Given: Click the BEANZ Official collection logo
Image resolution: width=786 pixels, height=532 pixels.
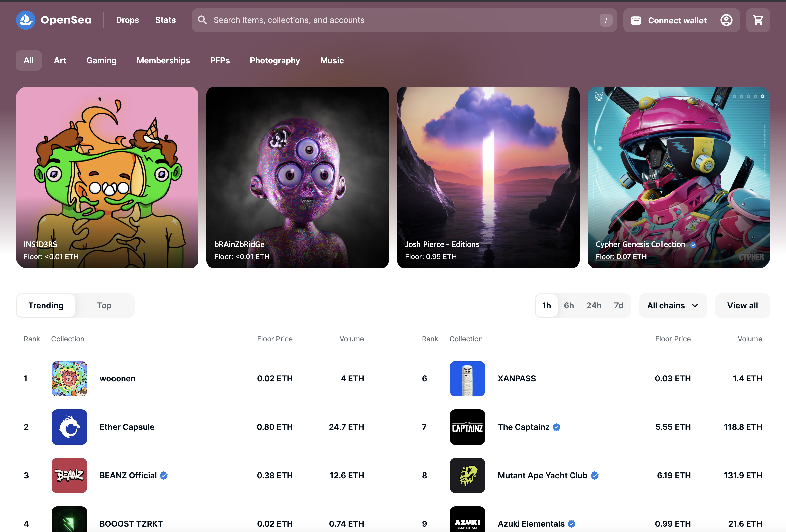Looking at the screenshot, I should pyautogui.click(x=69, y=475).
